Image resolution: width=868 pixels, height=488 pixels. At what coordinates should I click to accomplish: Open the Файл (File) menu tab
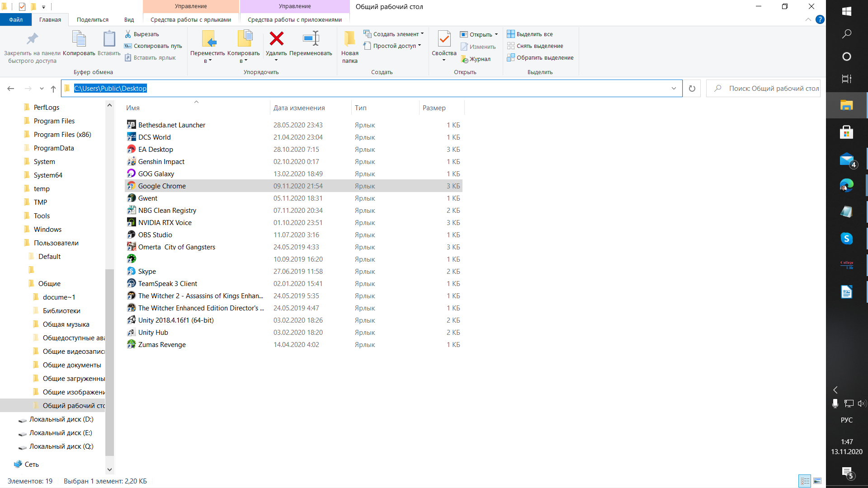[15, 20]
